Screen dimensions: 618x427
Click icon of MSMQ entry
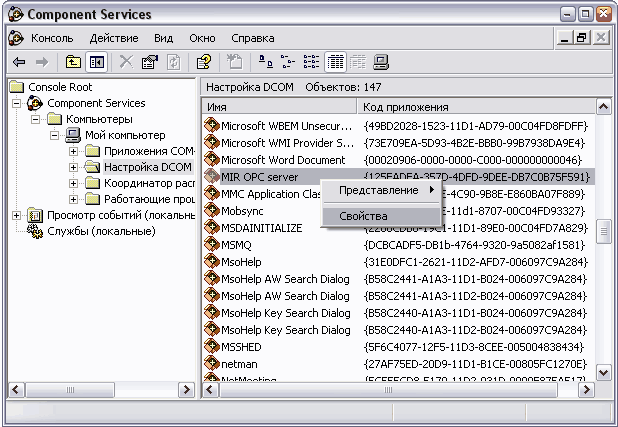tap(212, 244)
